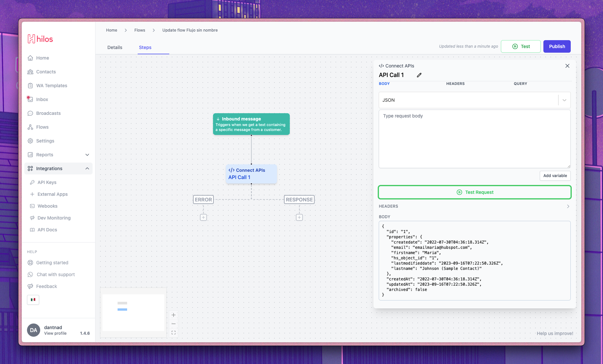Open the JSON body type dropdown

564,100
